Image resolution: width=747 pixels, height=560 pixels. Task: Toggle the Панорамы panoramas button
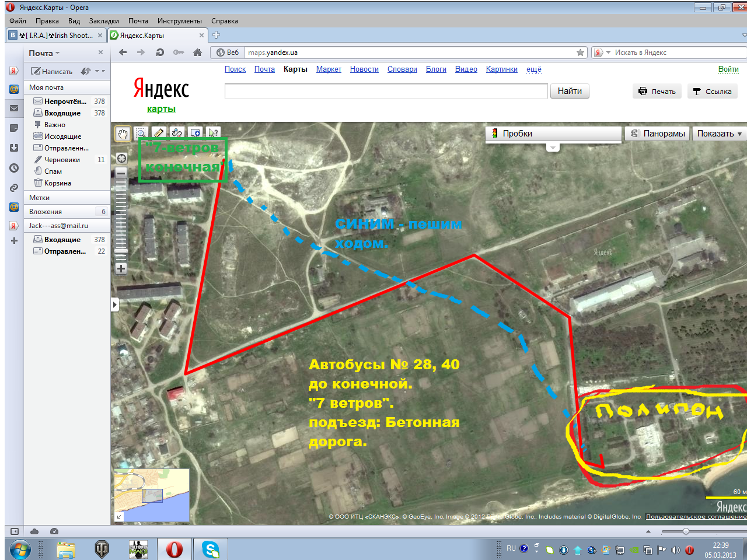[x=657, y=134]
